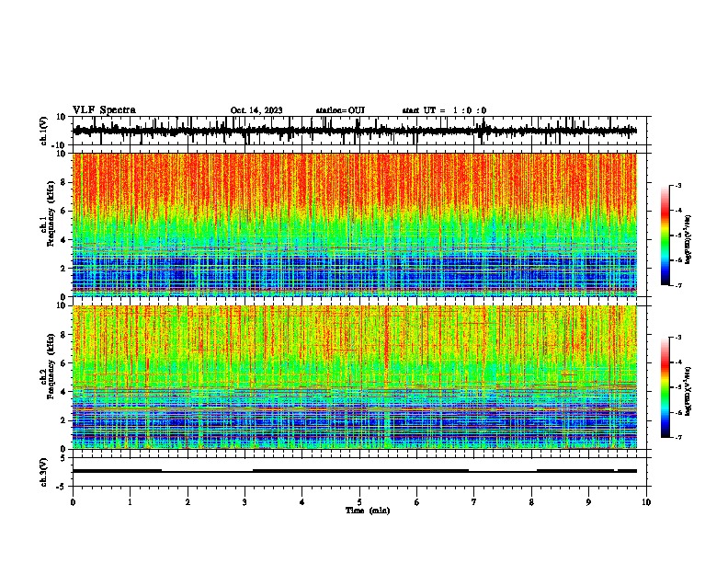The height and width of the screenshot is (563, 728).
Task: Click time axis tick label "1"
Action: [131, 502]
